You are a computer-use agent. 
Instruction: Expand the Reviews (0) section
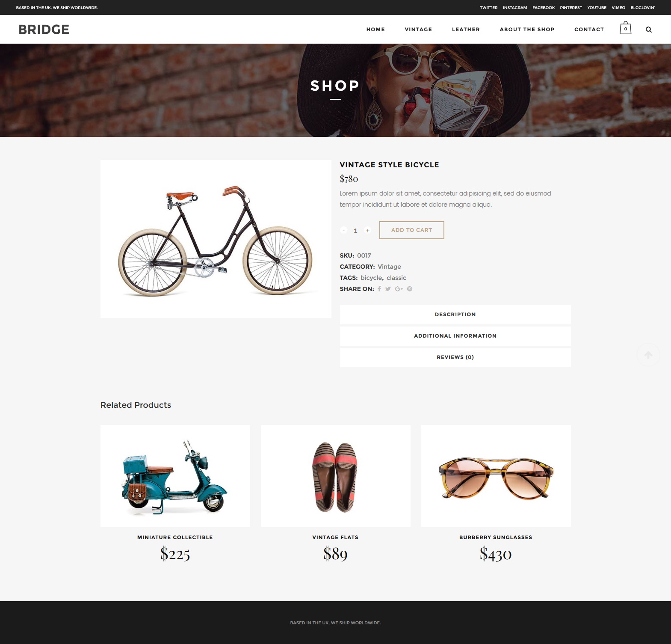tap(455, 357)
